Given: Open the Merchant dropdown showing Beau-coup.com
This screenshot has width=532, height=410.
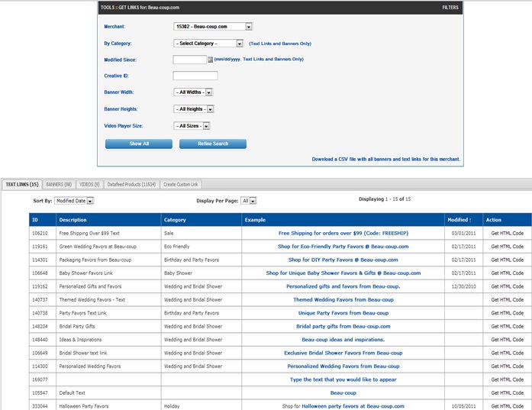Looking at the screenshot, I should [x=213, y=27].
